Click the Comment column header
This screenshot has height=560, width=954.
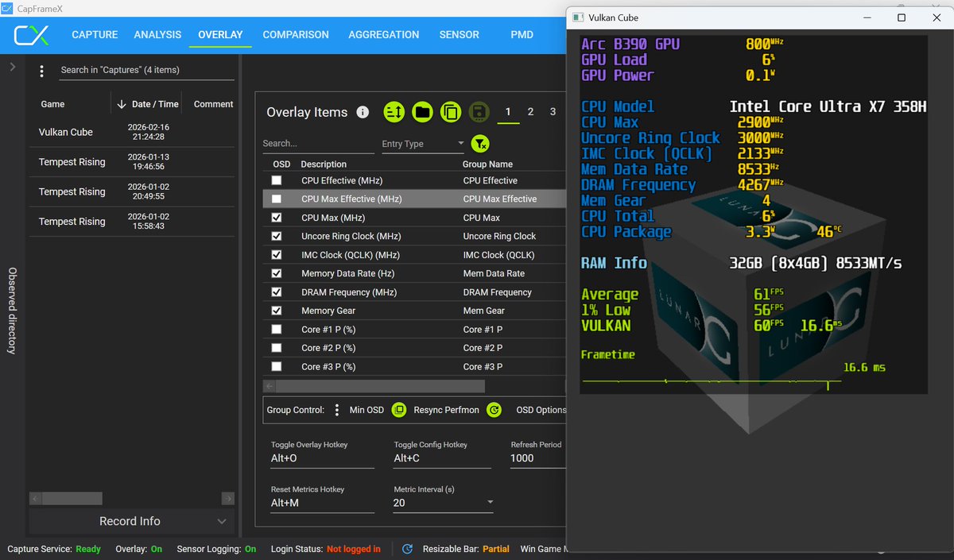point(213,104)
